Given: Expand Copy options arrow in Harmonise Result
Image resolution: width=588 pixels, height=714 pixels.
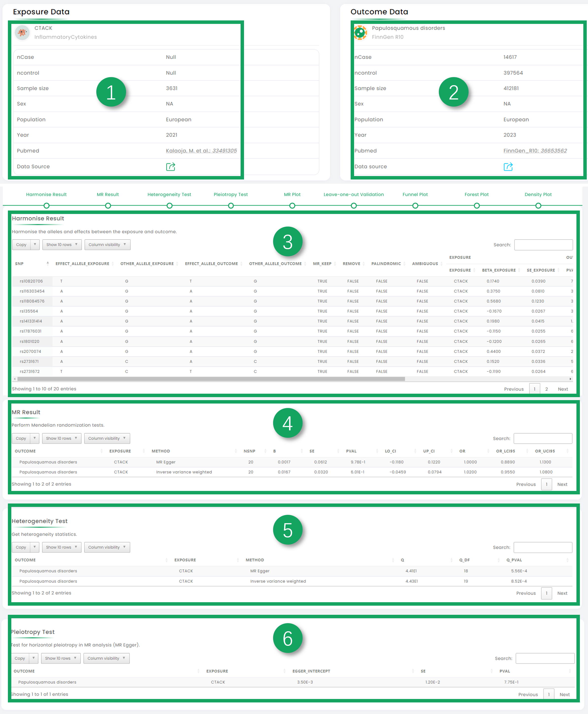Looking at the screenshot, I should pyautogui.click(x=35, y=244).
